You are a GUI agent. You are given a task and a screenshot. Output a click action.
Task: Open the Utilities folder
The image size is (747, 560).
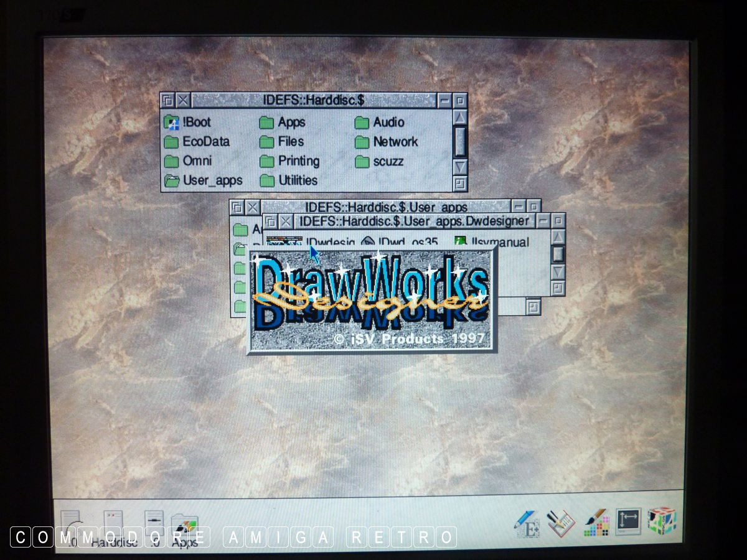pos(267,181)
